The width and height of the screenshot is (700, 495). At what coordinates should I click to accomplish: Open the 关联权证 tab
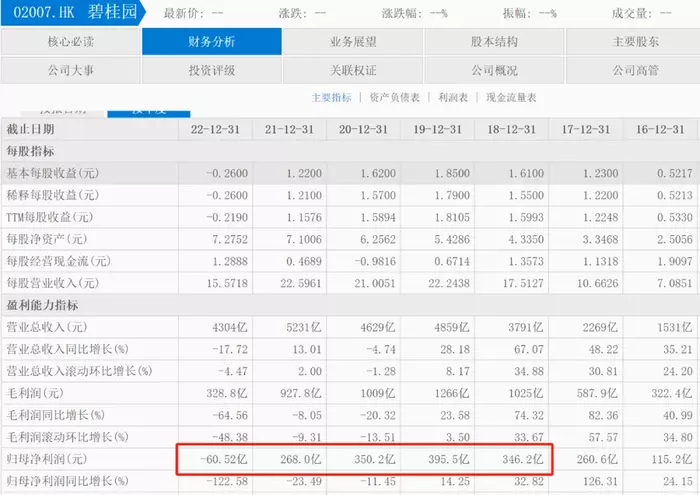[352, 70]
